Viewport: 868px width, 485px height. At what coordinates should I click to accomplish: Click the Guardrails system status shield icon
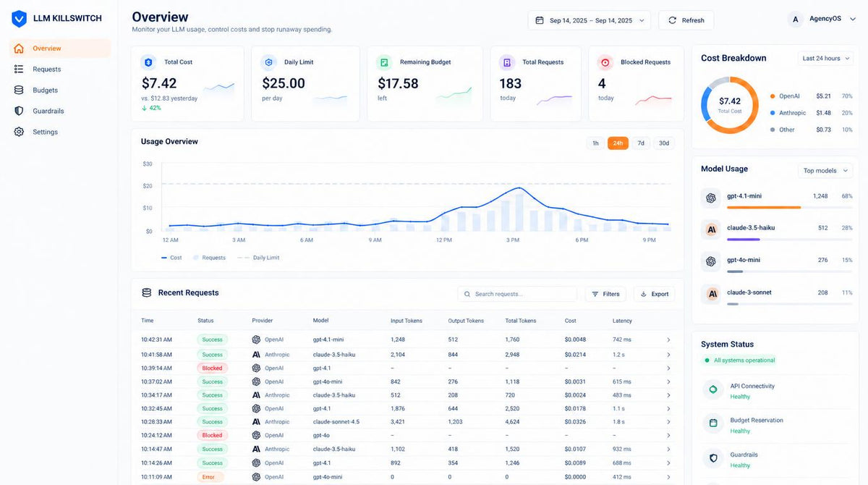(x=713, y=458)
